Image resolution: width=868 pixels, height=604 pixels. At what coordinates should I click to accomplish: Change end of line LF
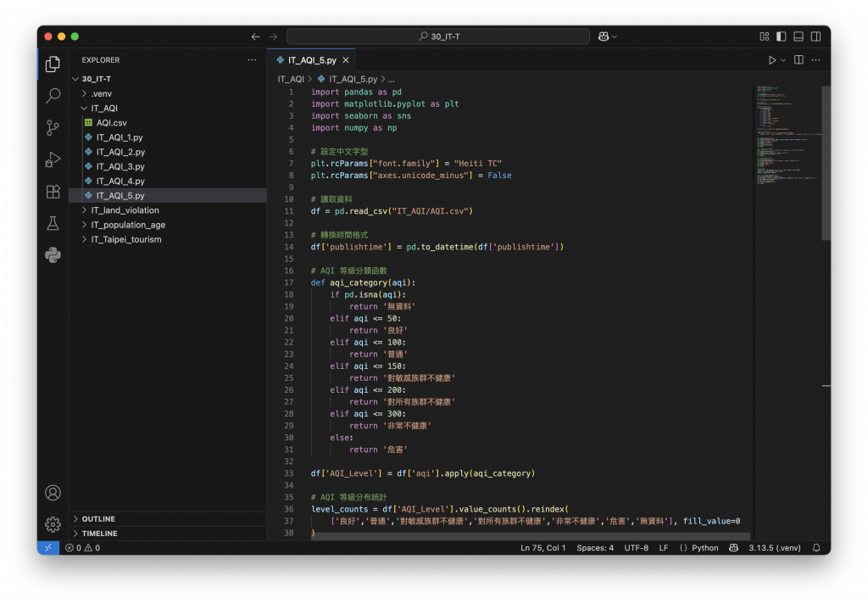[x=663, y=547]
